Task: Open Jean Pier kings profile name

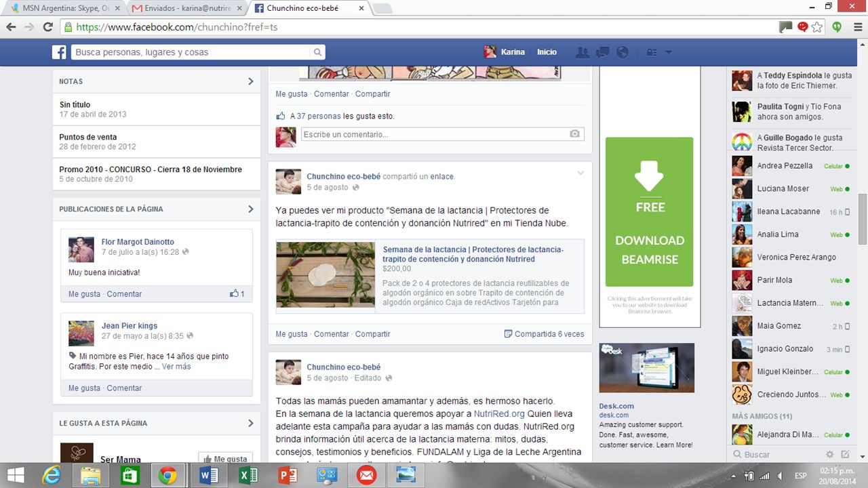Action: [x=130, y=325]
